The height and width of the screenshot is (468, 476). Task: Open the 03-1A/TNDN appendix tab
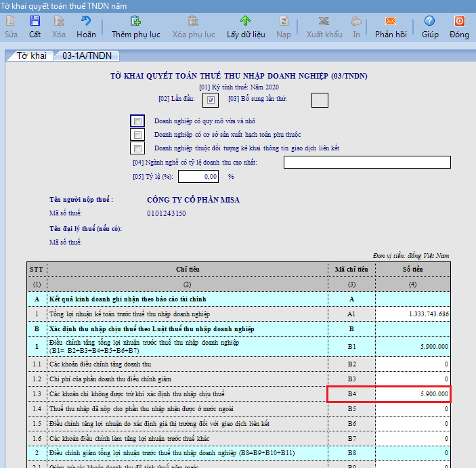pyautogui.click(x=87, y=56)
